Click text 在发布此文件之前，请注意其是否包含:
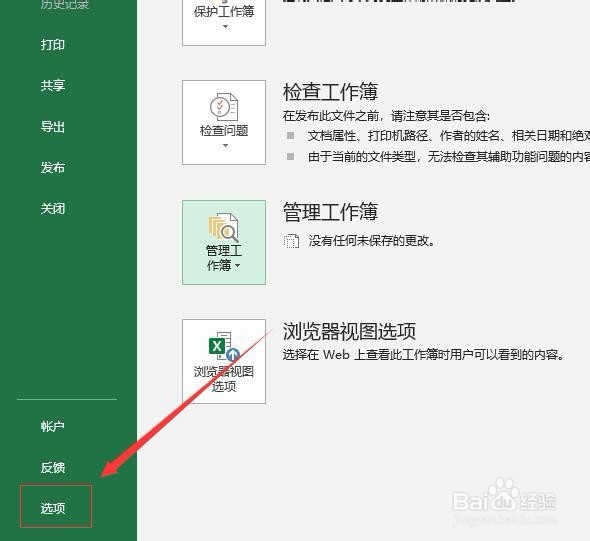Image resolution: width=590 pixels, height=541 pixels. coord(386,116)
